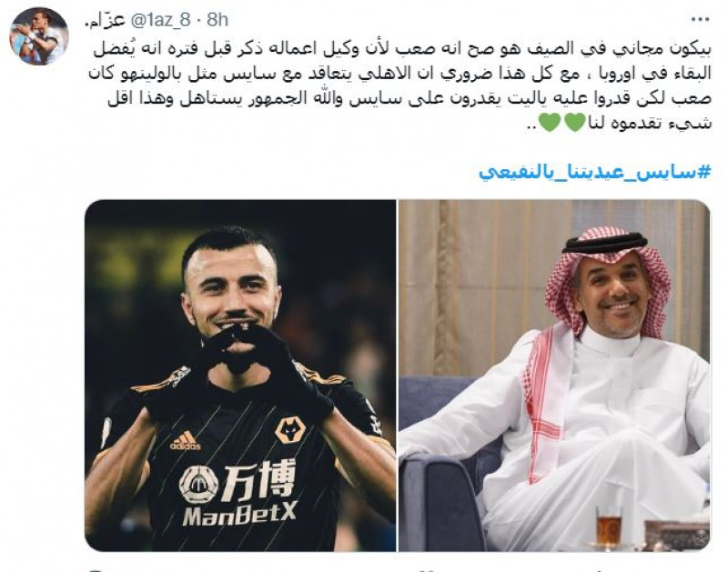
Task: Click the Wolves crest on the black jersey
Action: click(x=290, y=430)
